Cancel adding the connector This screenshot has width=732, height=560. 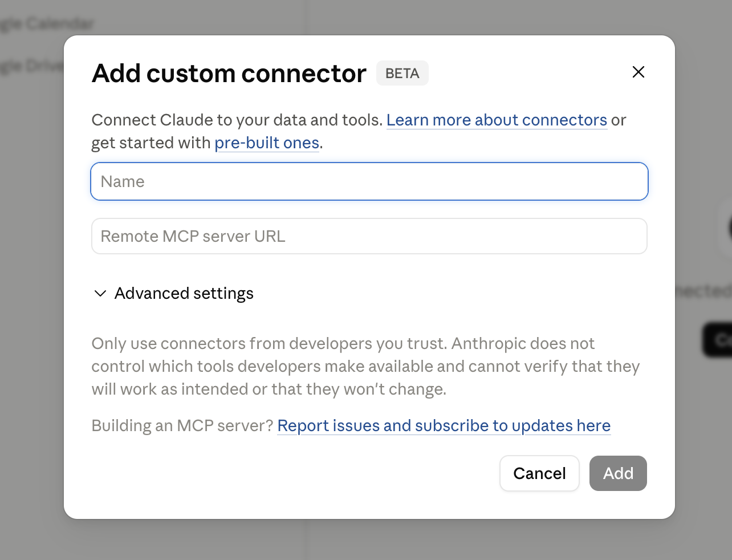(x=539, y=473)
